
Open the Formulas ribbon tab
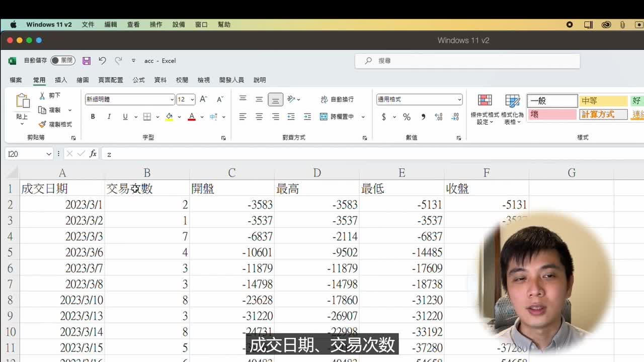click(x=138, y=80)
